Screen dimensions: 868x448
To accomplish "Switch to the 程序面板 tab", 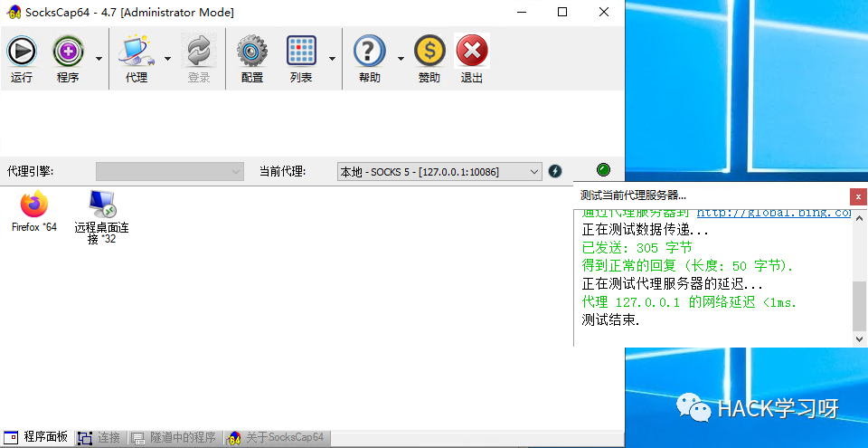I will pos(36,437).
